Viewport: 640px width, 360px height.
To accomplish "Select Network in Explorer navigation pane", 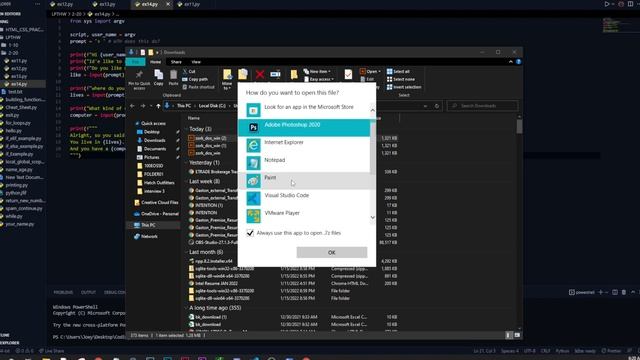I will tap(146, 236).
